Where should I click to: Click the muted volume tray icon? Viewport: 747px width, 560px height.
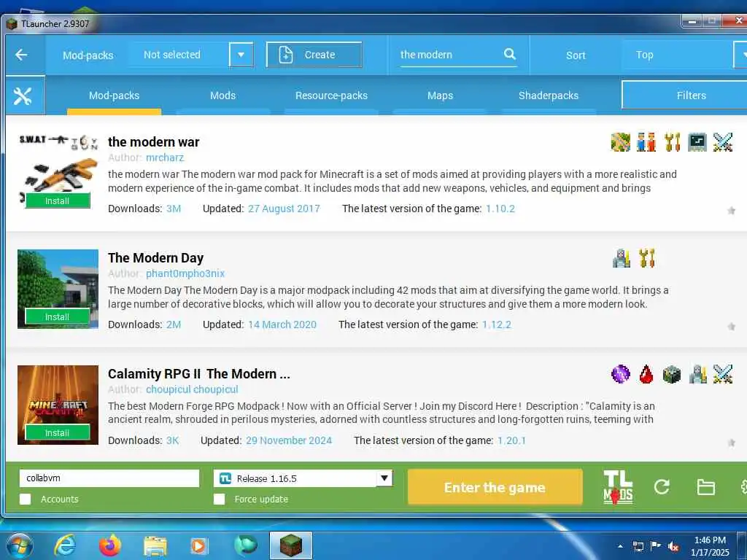tap(673, 546)
